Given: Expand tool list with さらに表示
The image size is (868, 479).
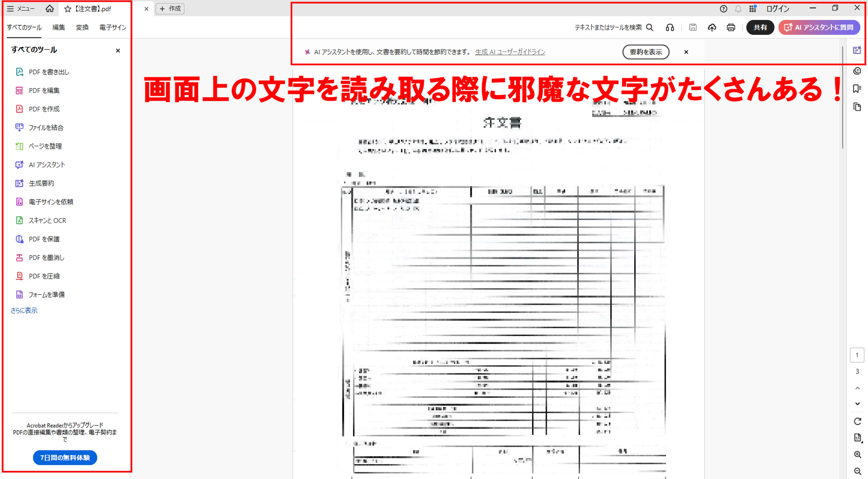Looking at the screenshot, I should pos(24,310).
